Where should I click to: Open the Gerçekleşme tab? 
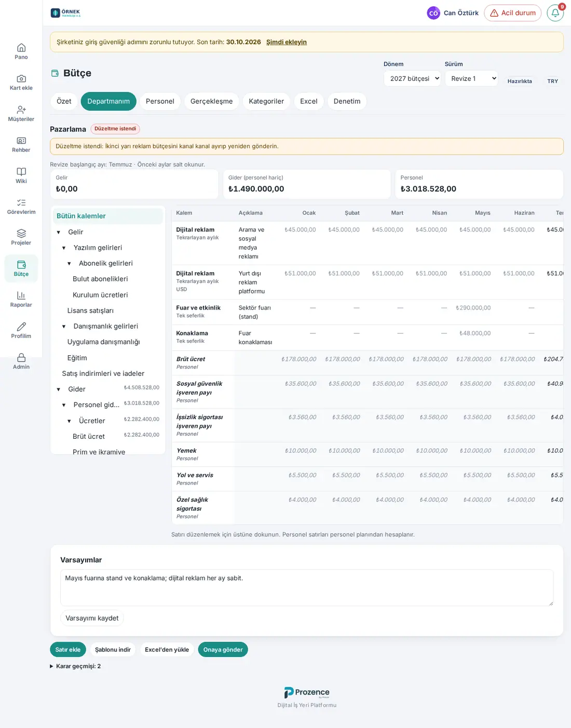pyautogui.click(x=211, y=101)
